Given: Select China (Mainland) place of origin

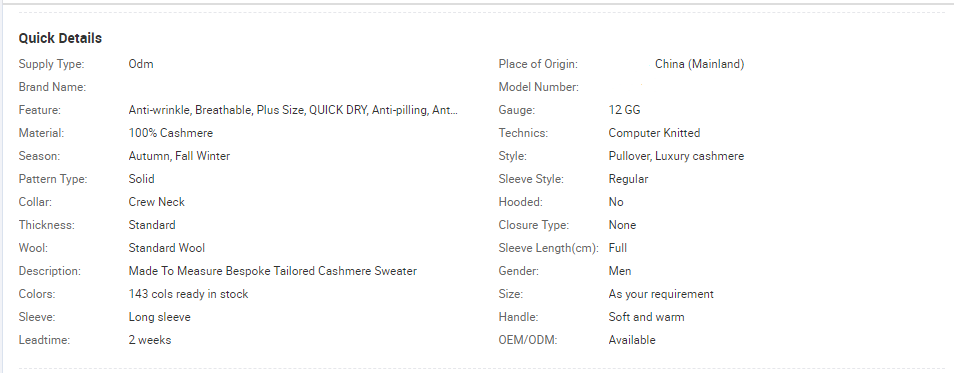Looking at the screenshot, I should coord(700,64).
